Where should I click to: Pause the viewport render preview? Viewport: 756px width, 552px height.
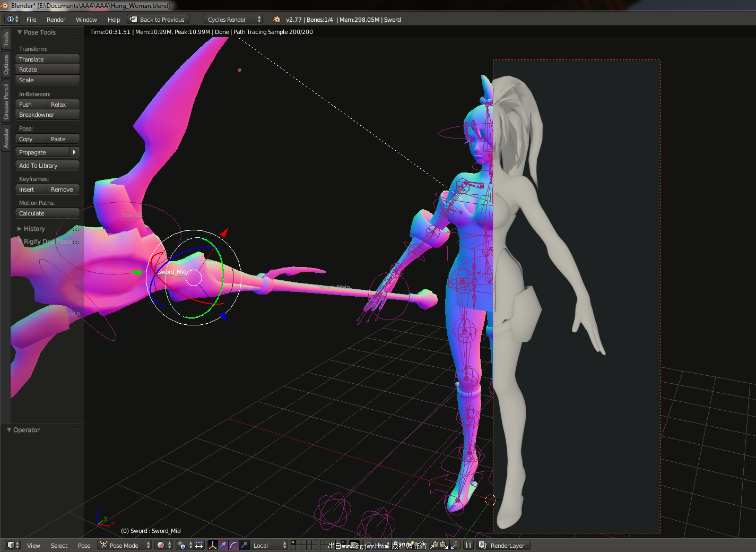[468, 545]
